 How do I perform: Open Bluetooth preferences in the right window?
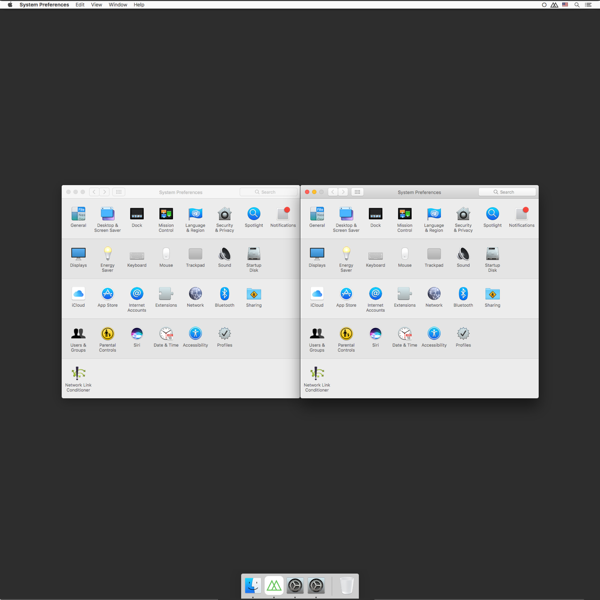click(x=463, y=297)
